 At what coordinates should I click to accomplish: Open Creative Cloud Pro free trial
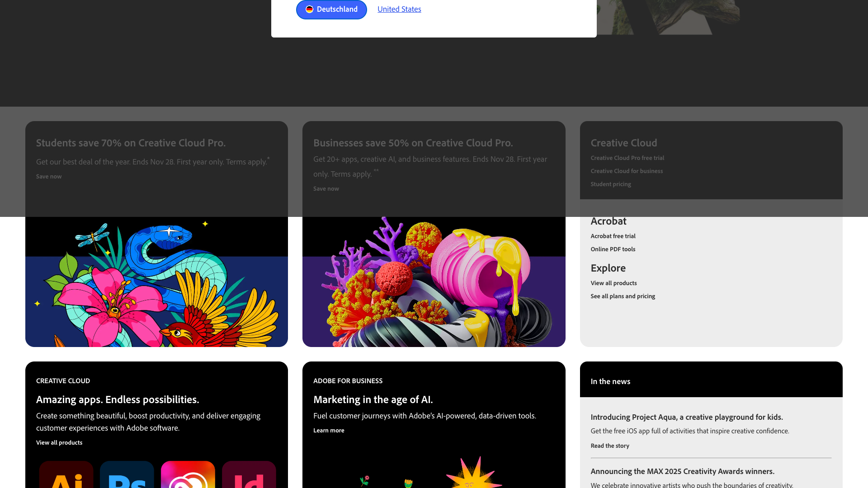click(627, 158)
